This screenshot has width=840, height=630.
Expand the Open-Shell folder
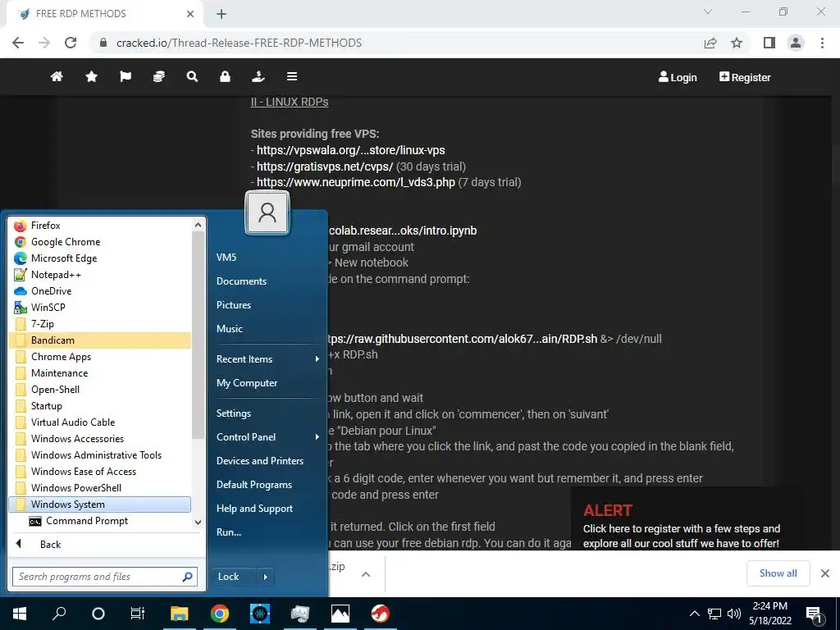[99, 390]
